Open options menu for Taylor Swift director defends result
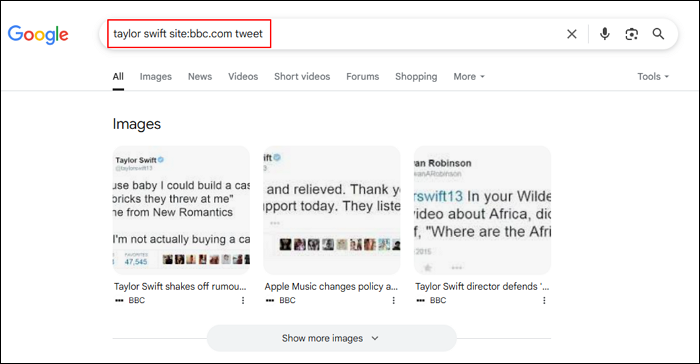 click(x=544, y=301)
